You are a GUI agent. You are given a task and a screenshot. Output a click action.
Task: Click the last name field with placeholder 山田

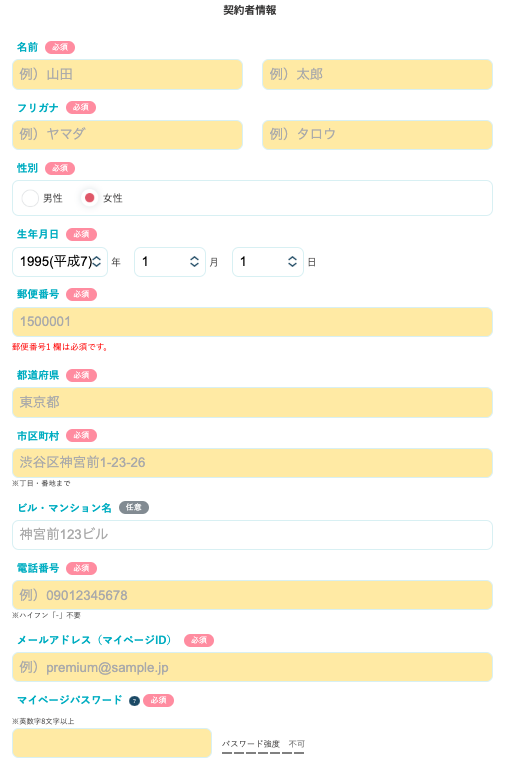coord(127,75)
